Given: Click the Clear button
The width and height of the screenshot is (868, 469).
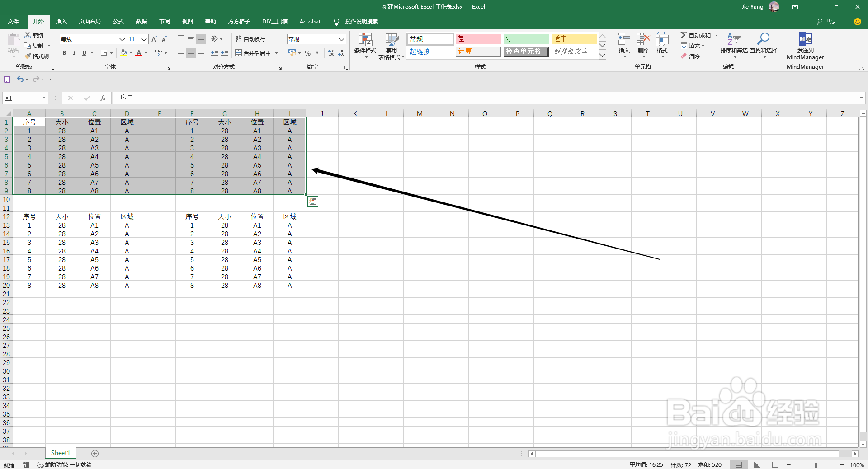Looking at the screenshot, I should pyautogui.click(x=693, y=56).
